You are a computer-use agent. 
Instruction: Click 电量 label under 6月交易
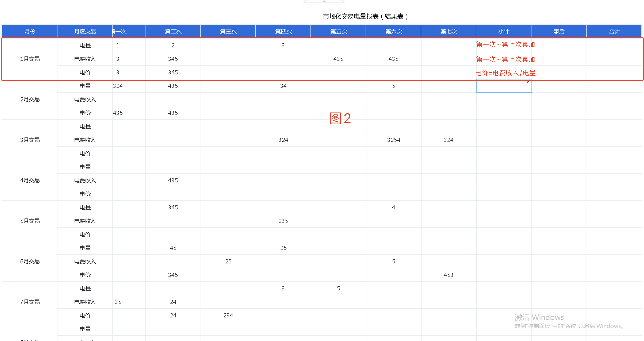85,248
